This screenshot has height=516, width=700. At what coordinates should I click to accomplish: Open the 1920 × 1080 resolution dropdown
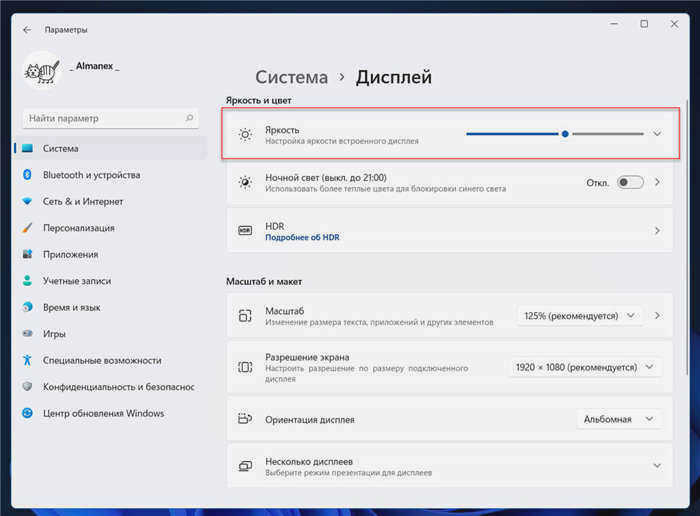click(584, 367)
